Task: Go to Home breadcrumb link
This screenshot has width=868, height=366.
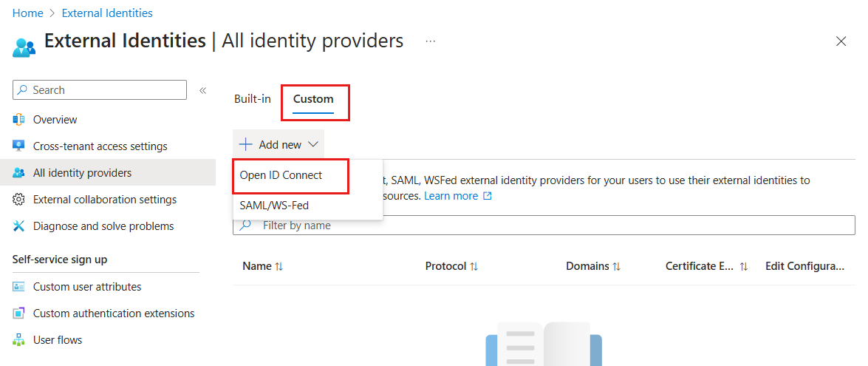Action: [x=27, y=13]
